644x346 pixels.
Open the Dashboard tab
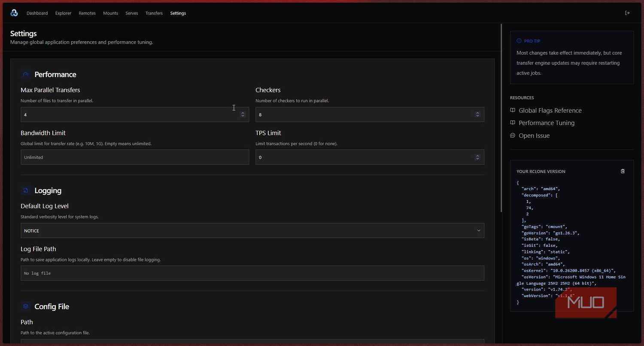(37, 13)
